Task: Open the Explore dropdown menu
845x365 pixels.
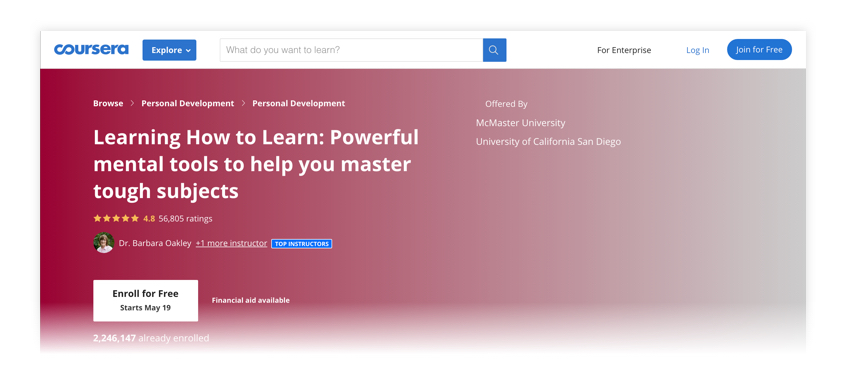Action: (169, 50)
